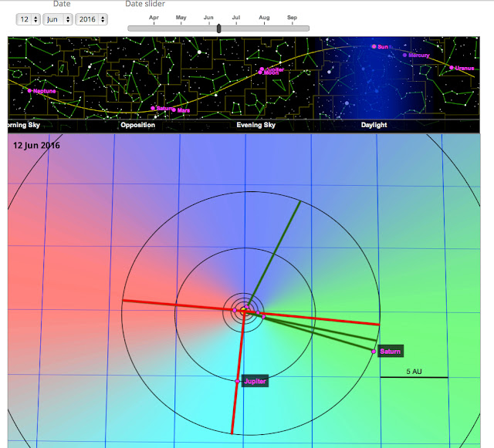Click the date slider handle

tap(218, 29)
